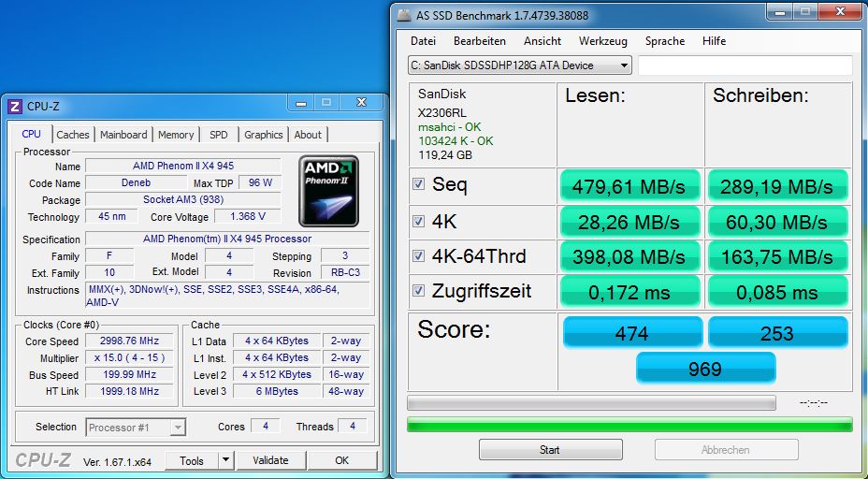
Task: Click the OK button in CPU-Z
Action: coord(342,460)
